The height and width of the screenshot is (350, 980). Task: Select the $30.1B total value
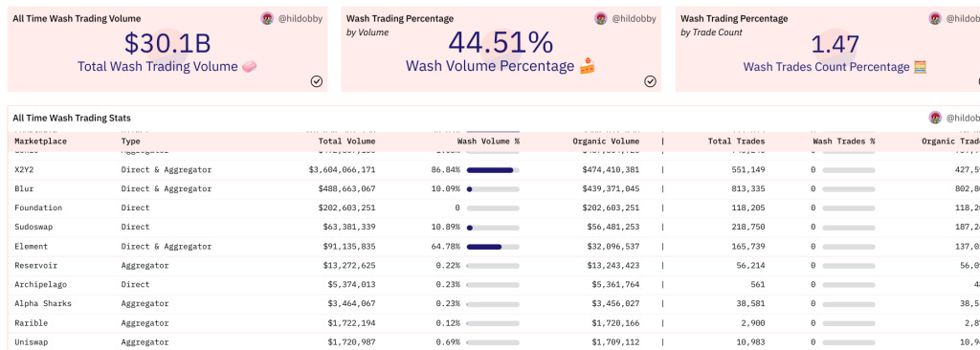coord(167,43)
